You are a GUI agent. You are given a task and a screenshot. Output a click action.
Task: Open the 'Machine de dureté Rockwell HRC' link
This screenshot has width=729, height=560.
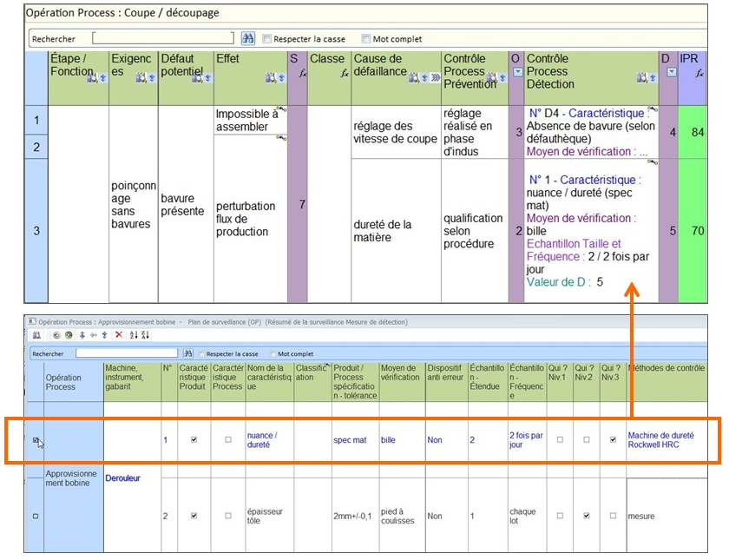pos(660,440)
